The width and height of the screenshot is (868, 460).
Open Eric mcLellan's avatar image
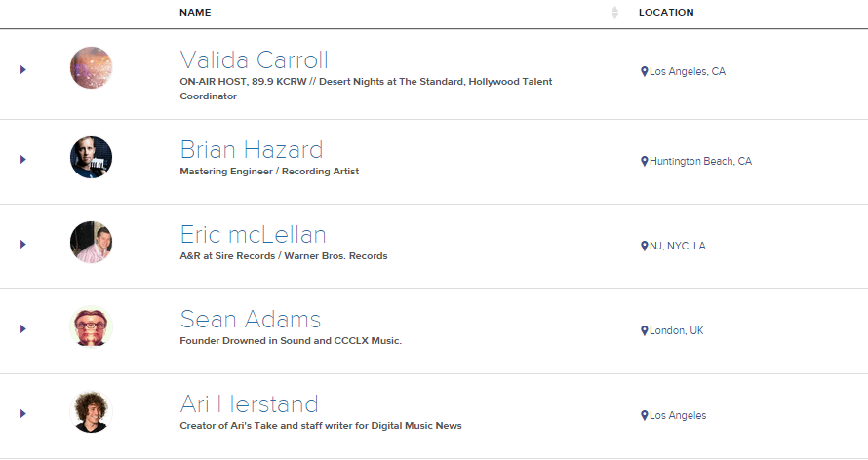coord(92,243)
